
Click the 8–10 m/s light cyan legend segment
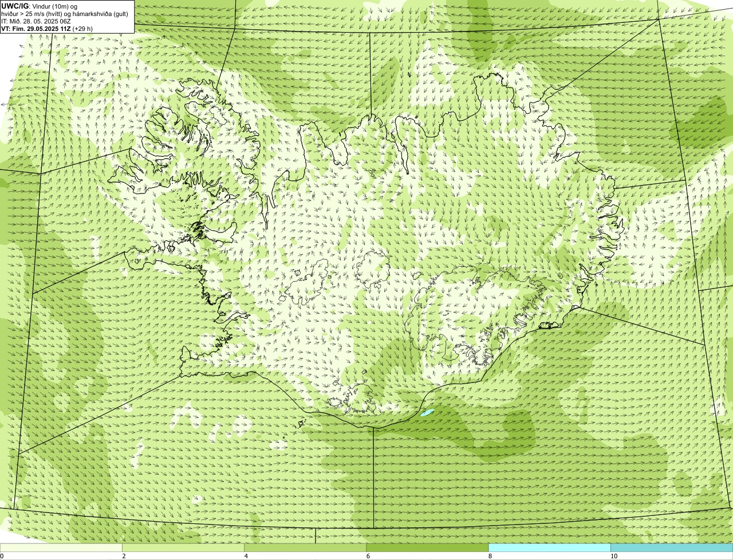click(549, 548)
